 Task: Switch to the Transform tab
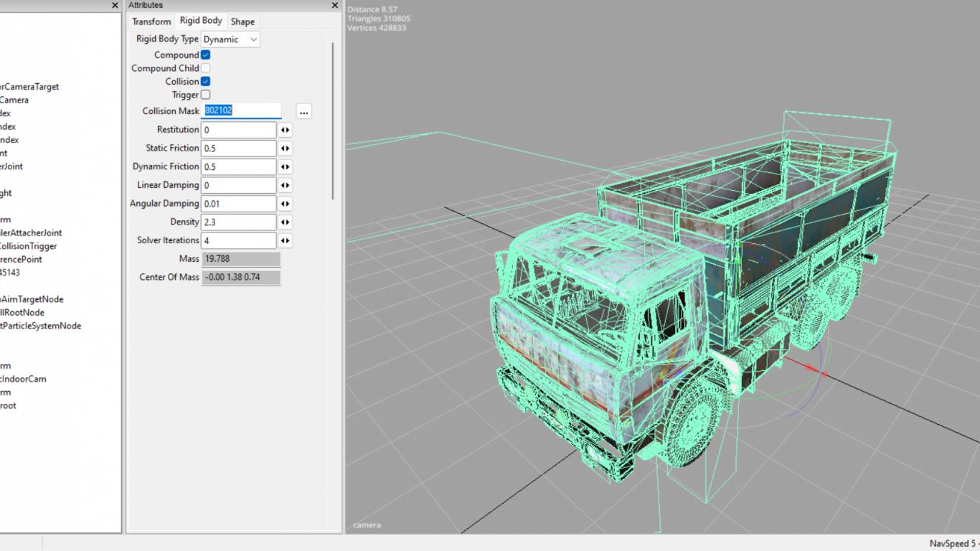(x=151, y=22)
